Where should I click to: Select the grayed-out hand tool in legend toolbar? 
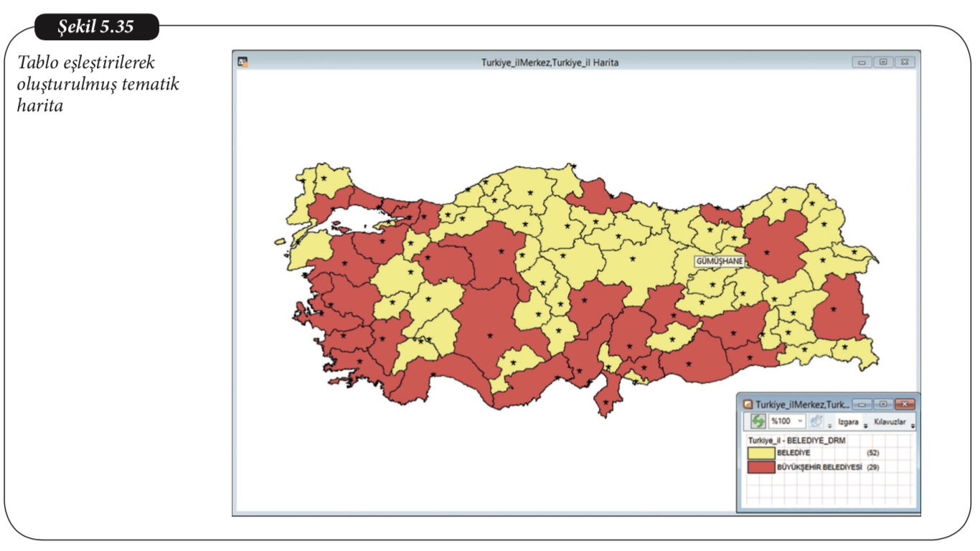pyautogui.click(x=817, y=421)
